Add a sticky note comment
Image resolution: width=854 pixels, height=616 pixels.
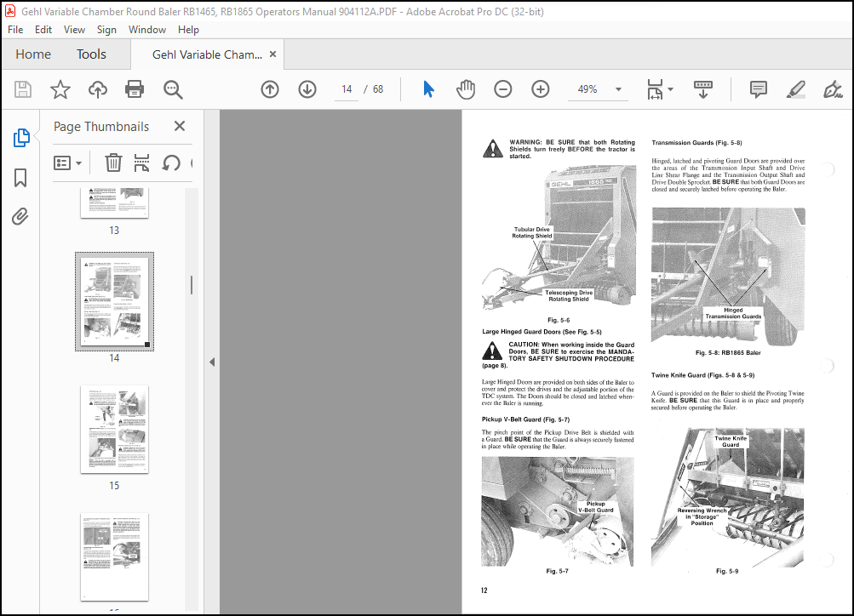(x=758, y=89)
